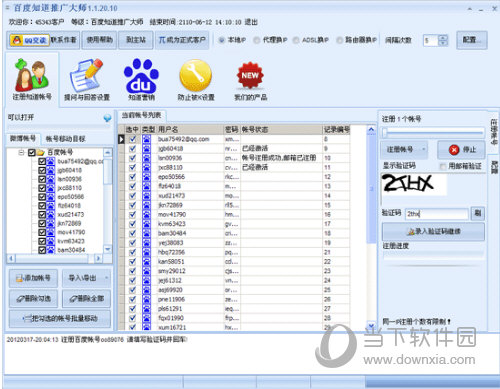Click the captcha image 2THX
Screen dimensions: 500x389
[x=413, y=184]
